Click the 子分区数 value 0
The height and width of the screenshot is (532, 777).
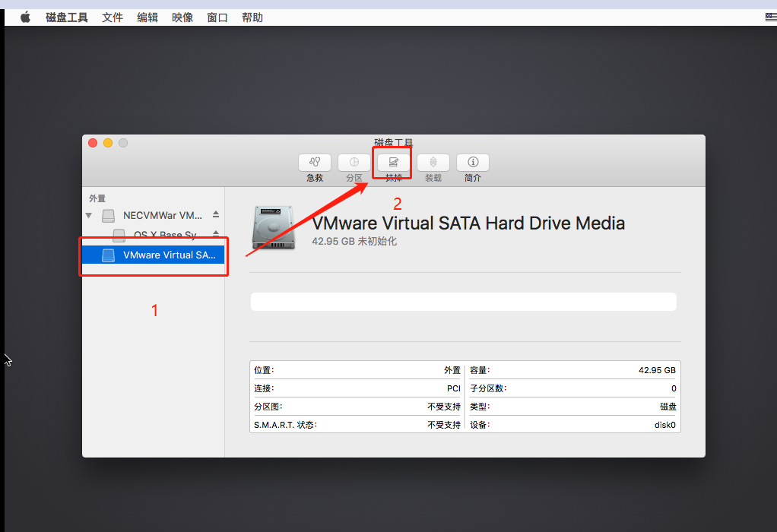674,388
